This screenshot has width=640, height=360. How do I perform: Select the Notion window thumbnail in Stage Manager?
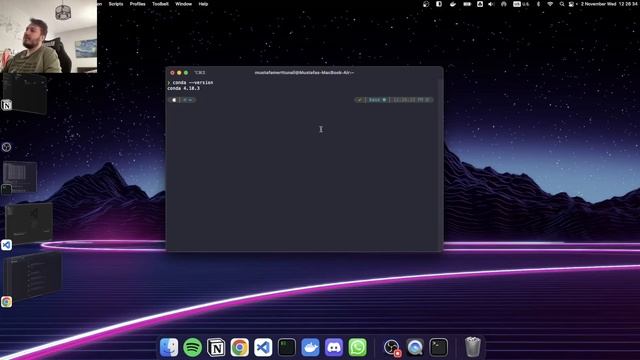[x=24, y=94]
